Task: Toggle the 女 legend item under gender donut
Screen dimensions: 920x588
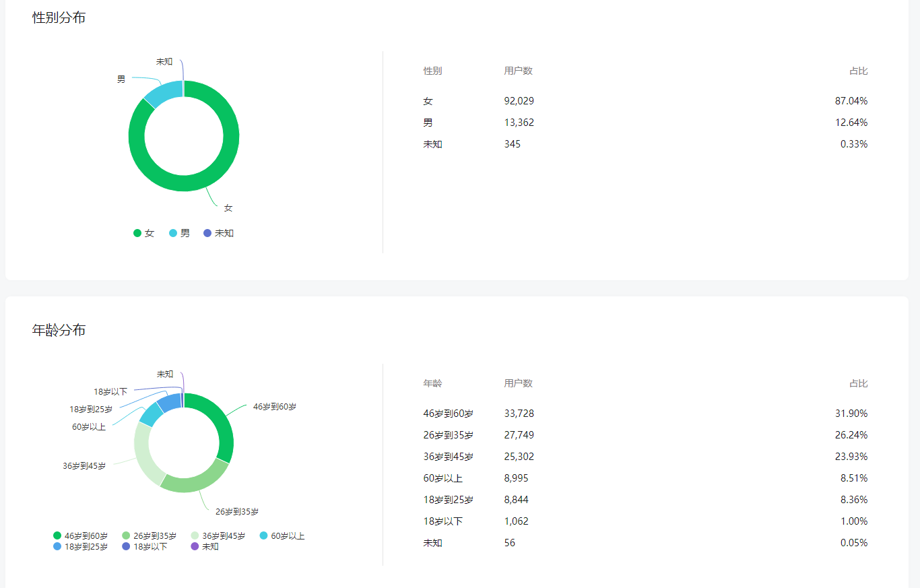Action: click(x=144, y=233)
